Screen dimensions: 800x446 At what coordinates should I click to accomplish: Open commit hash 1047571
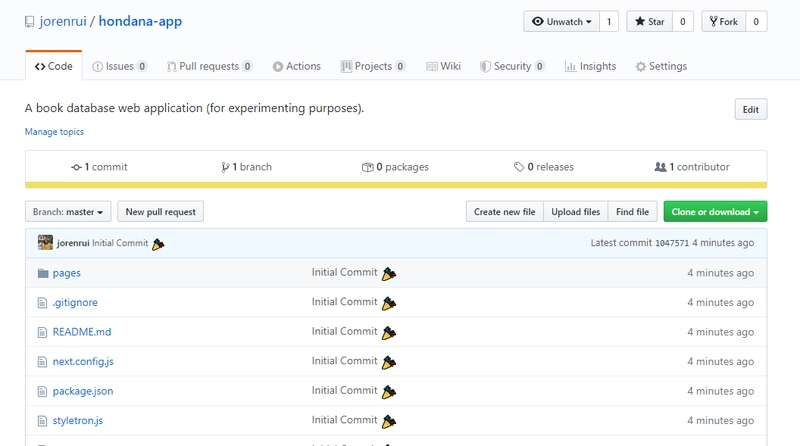click(672, 243)
